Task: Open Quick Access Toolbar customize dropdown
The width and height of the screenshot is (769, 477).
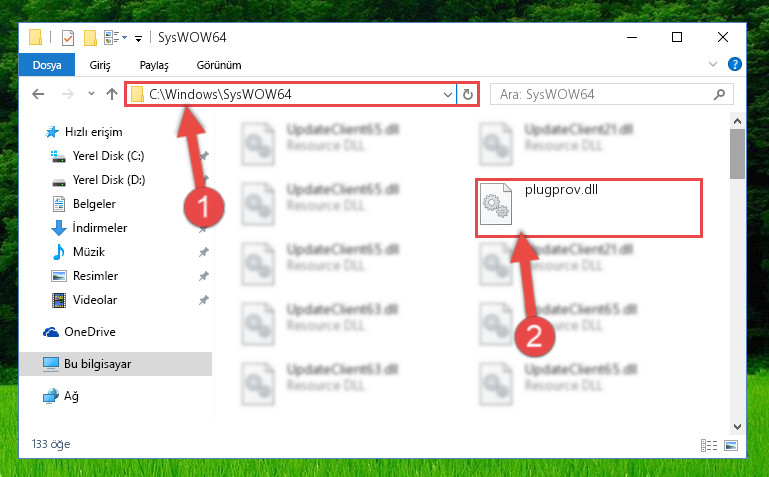Action: [139, 38]
